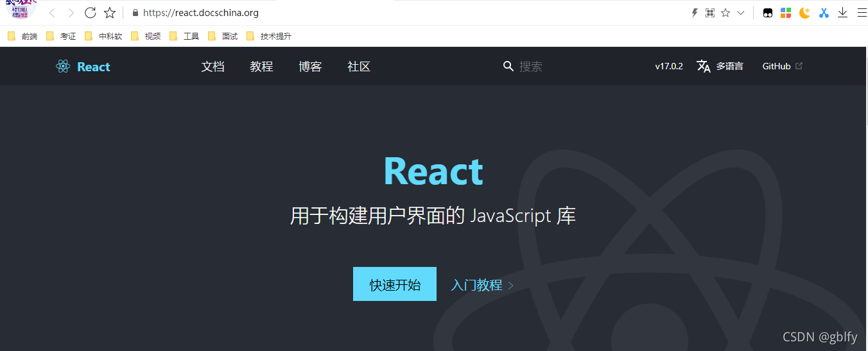Viewport: 868px width, 351px height.
Task: Open the 教程 navigation tab
Action: pos(262,67)
